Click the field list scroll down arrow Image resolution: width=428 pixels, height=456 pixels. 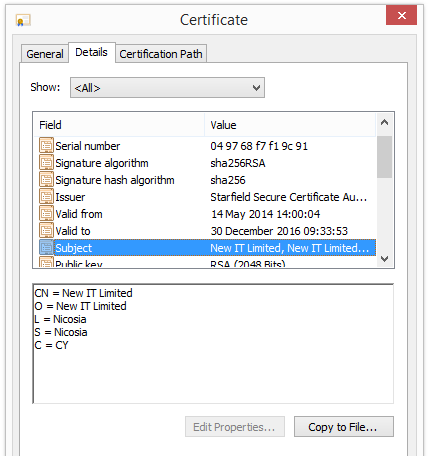tap(384, 259)
